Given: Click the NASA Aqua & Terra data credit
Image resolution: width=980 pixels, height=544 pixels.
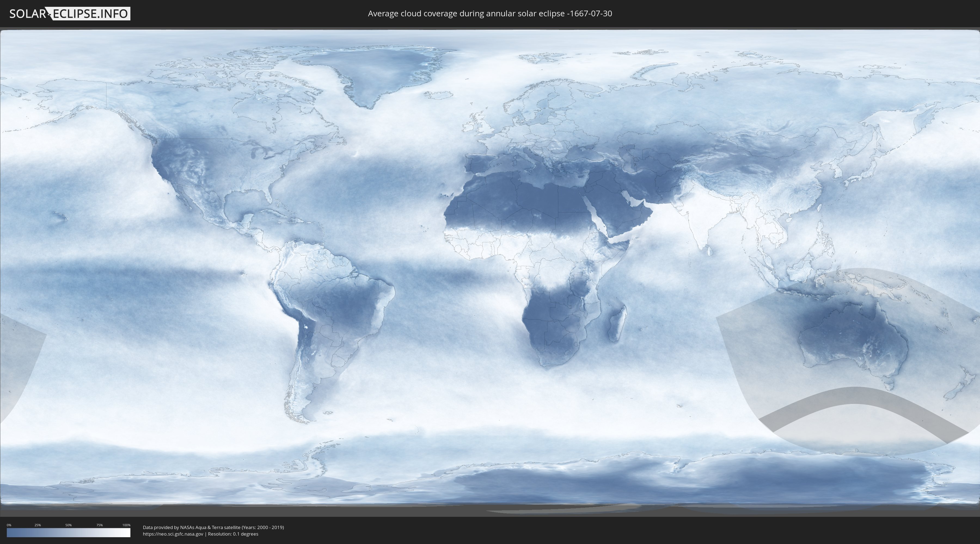Looking at the screenshot, I should click(x=213, y=527).
